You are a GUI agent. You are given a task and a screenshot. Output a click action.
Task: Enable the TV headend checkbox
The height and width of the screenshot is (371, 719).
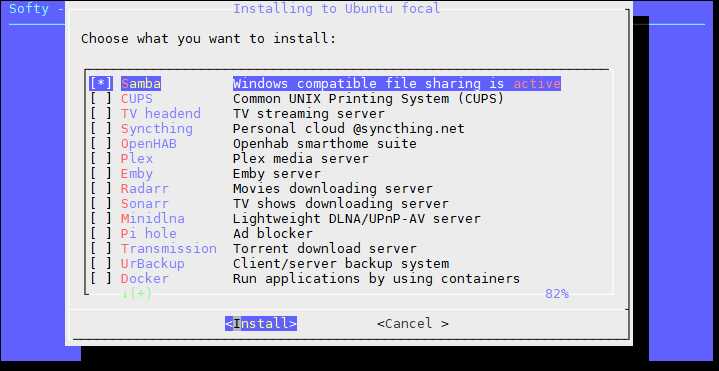click(100, 114)
